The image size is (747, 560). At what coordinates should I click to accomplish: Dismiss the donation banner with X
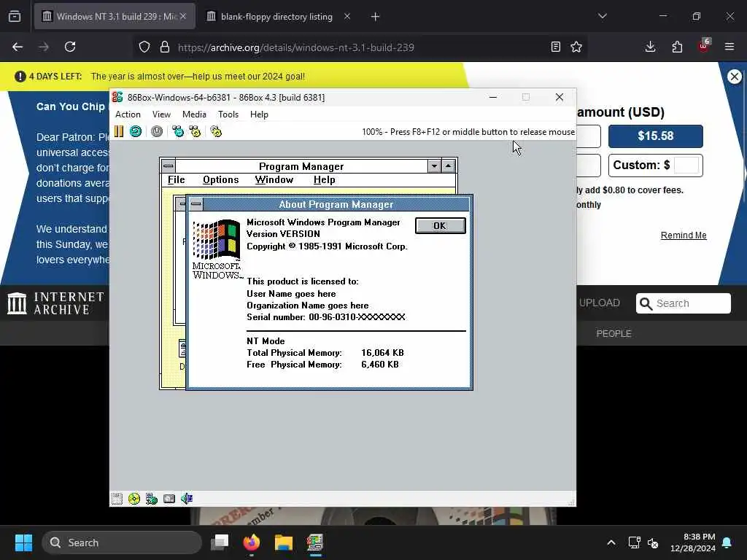(x=734, y=77)
